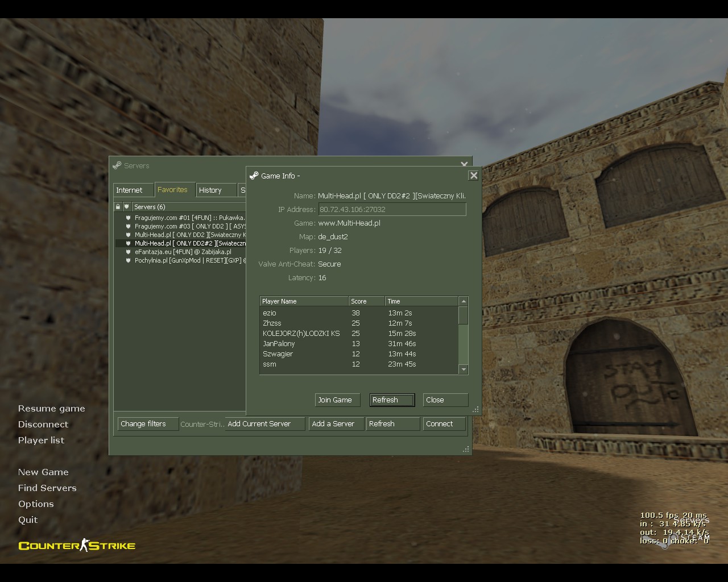Image resolution: width=728 pixels, height=582 pixels.
Task: Click the shield icon beside Multi-Head.pl DD2#2 server
Action: point(129,243)
